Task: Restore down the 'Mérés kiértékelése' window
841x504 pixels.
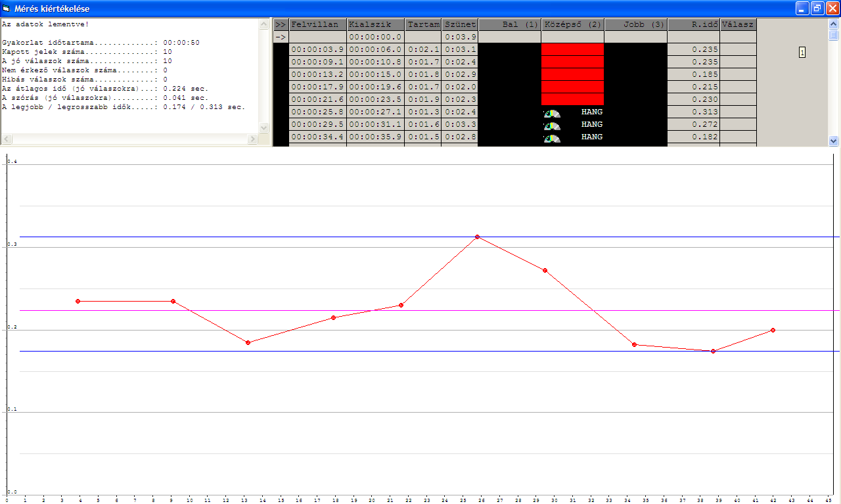Action: 817,9
